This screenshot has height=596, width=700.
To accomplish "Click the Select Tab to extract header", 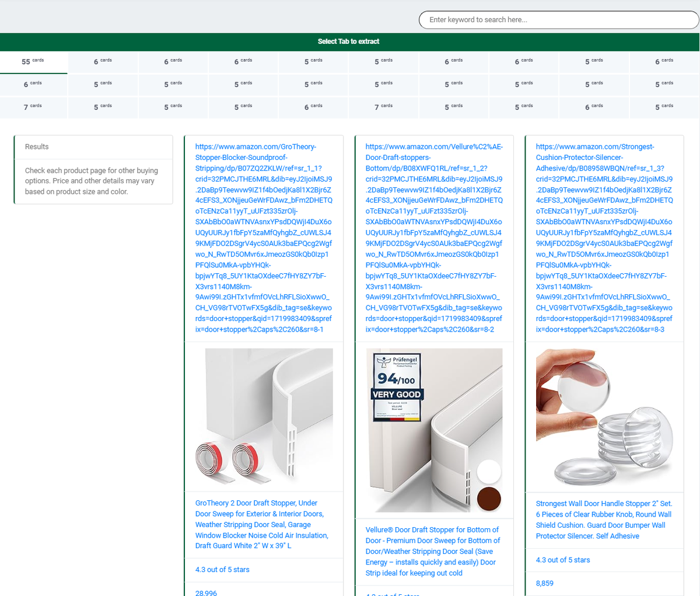I will coord(349,41).
